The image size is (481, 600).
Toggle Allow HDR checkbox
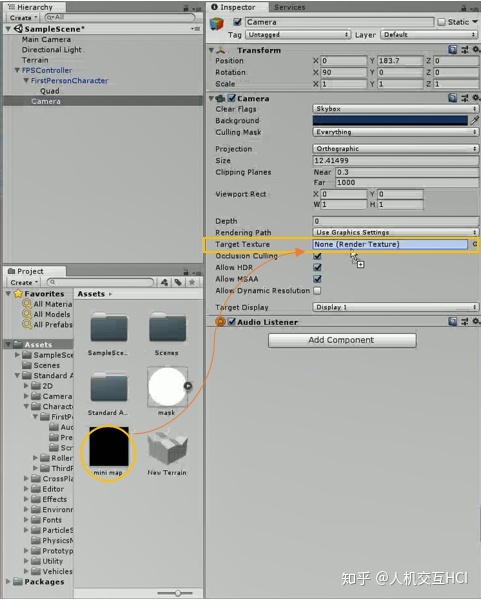click(317, 267)
